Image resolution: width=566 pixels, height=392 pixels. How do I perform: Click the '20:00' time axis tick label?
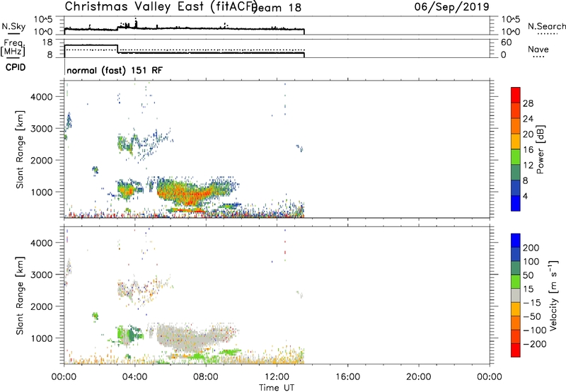click(x=418, y=377)
